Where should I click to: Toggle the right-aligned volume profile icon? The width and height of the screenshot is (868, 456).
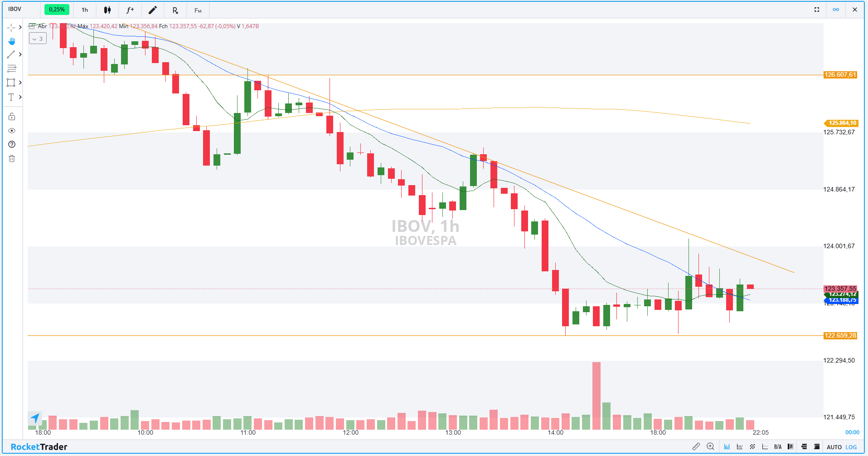click(x=817, y=447)
